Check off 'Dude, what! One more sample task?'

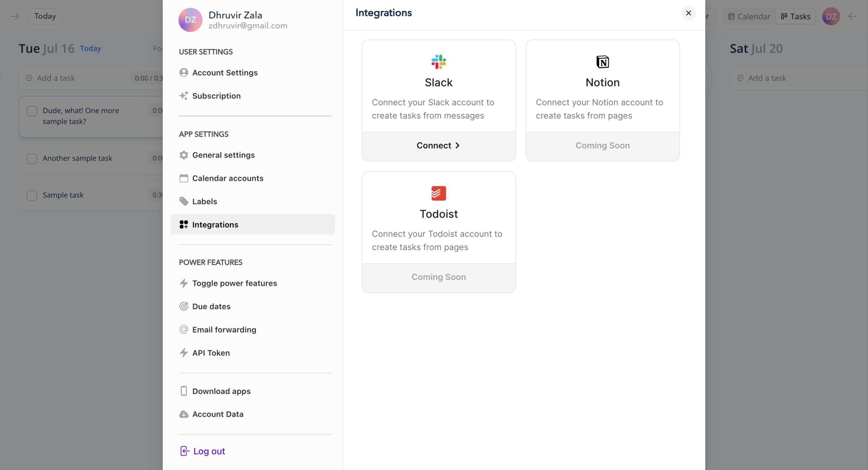pyautogui.click(x=32, y=111)
